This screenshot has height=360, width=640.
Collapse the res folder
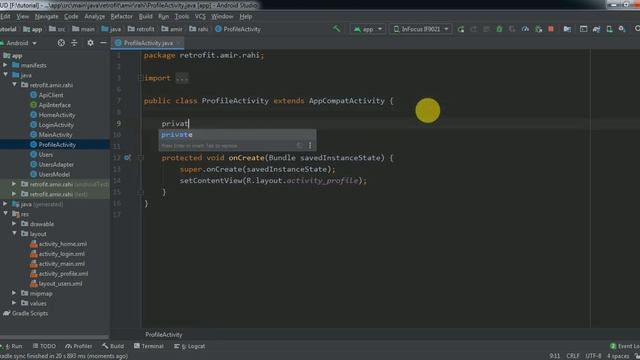5,214
